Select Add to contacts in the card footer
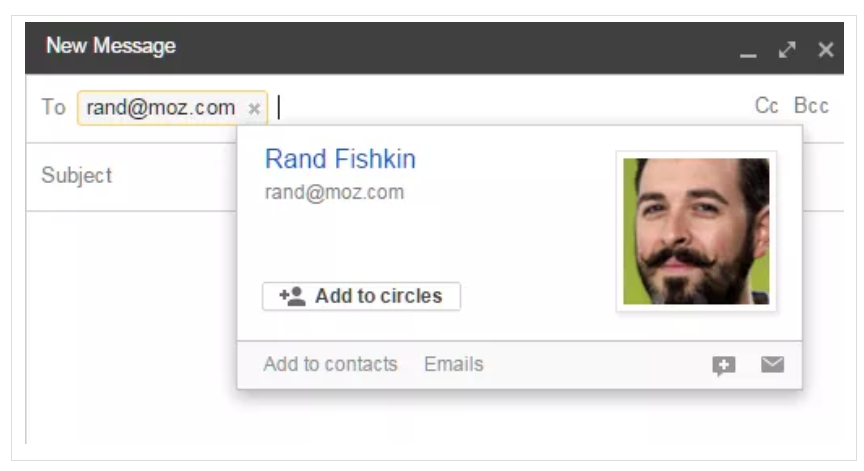The width and height of the screenshot is (864, 471). coord(330,364)
